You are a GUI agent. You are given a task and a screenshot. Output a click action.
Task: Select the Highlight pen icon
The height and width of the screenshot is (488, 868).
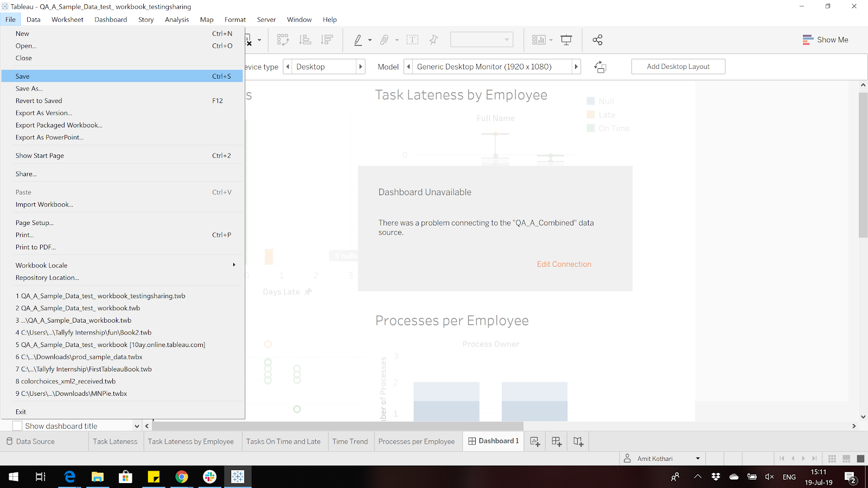(x=358, y=40)
